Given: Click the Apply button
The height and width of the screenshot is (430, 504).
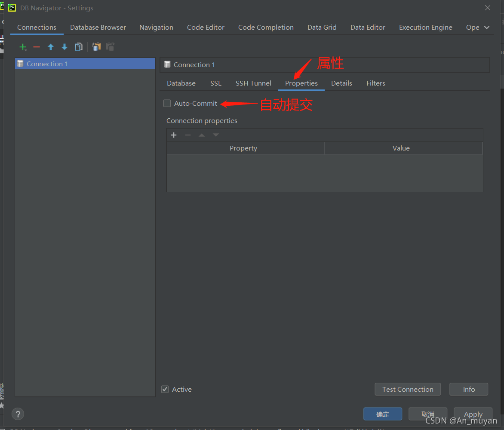Looking at the screenshot, I should click(x=473, y=414).
